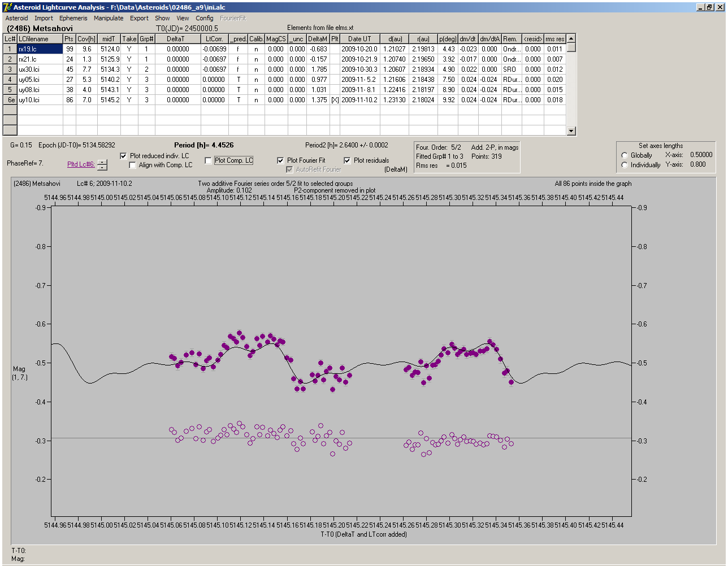Screen dimensions: 728x566
Task: Click the rms res column header
Action: pos(554,39)
